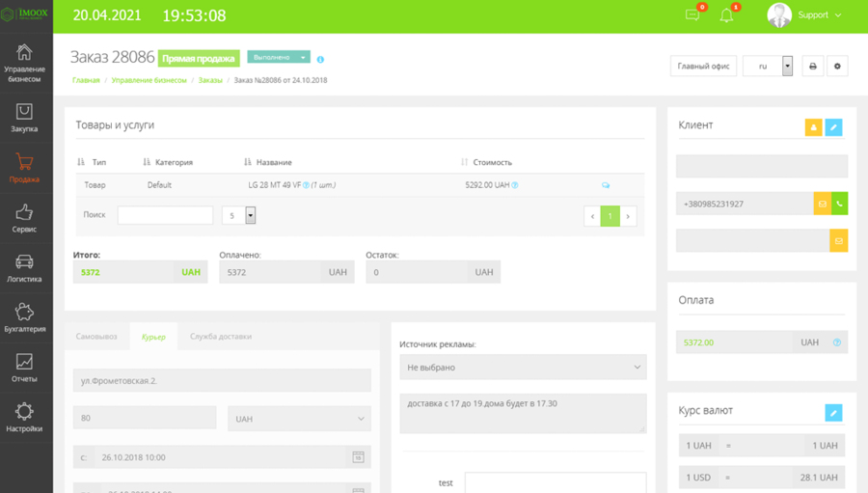Open the messages chat icon in header

coord(692,15)
